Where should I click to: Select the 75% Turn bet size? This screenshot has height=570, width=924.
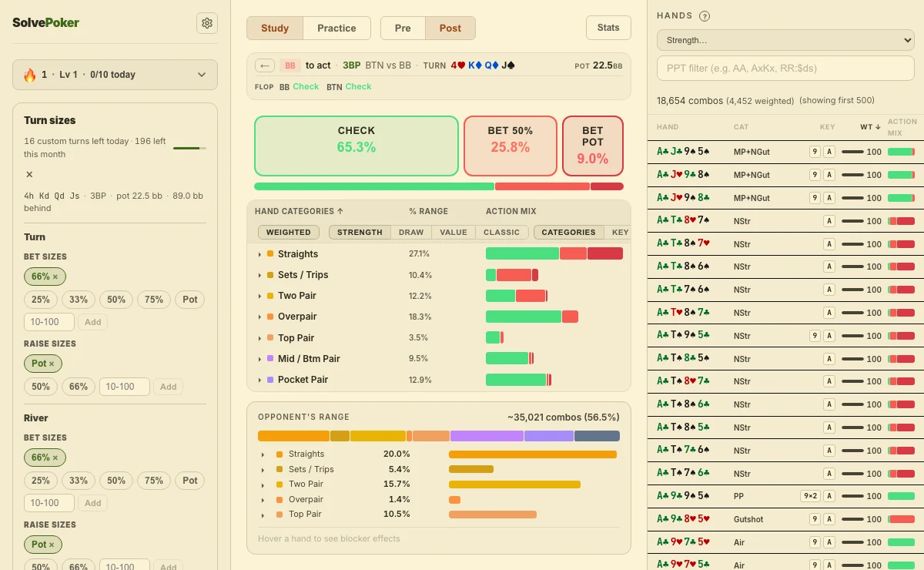point(154,300)
